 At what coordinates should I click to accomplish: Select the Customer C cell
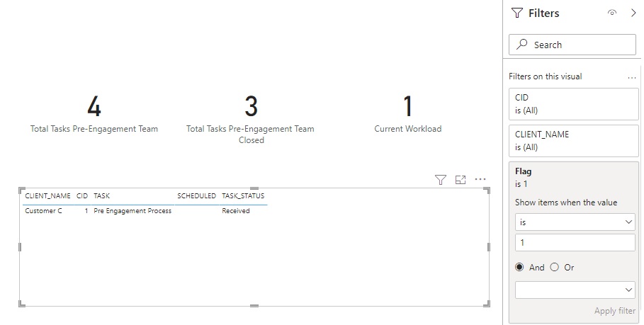(43, 210)
